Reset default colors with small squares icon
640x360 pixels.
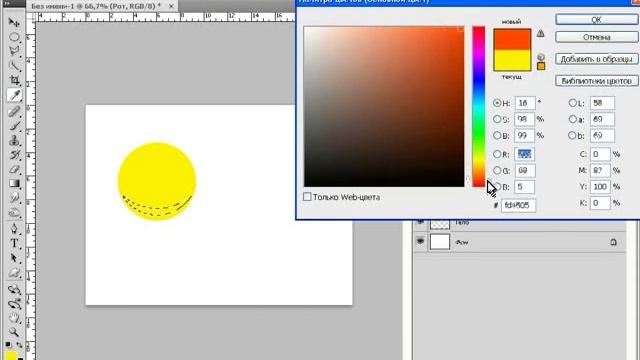8,344
